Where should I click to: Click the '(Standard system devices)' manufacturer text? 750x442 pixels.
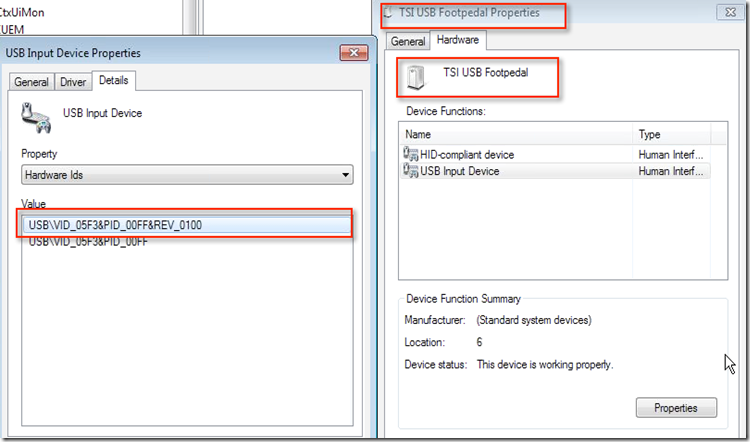pos(534,320)
